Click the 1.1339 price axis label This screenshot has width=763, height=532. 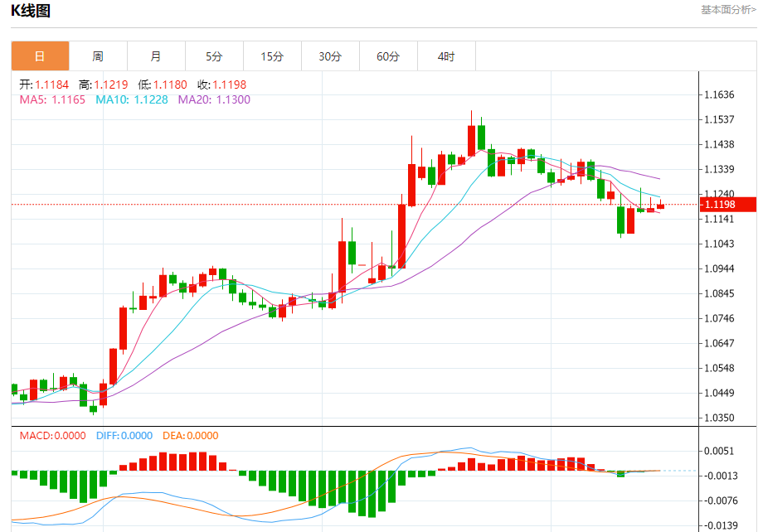[x=719, y=169]
